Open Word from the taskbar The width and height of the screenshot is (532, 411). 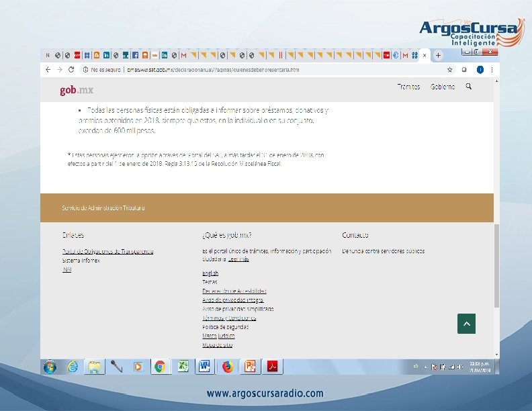point(204,367)
